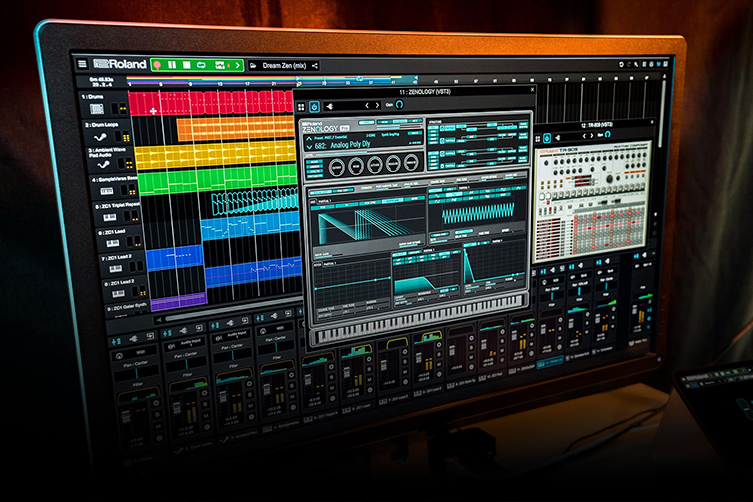Open the 6: ZC1 Lead keyboard icon
The height and width of the screenshot is (502, 753).
112,243
